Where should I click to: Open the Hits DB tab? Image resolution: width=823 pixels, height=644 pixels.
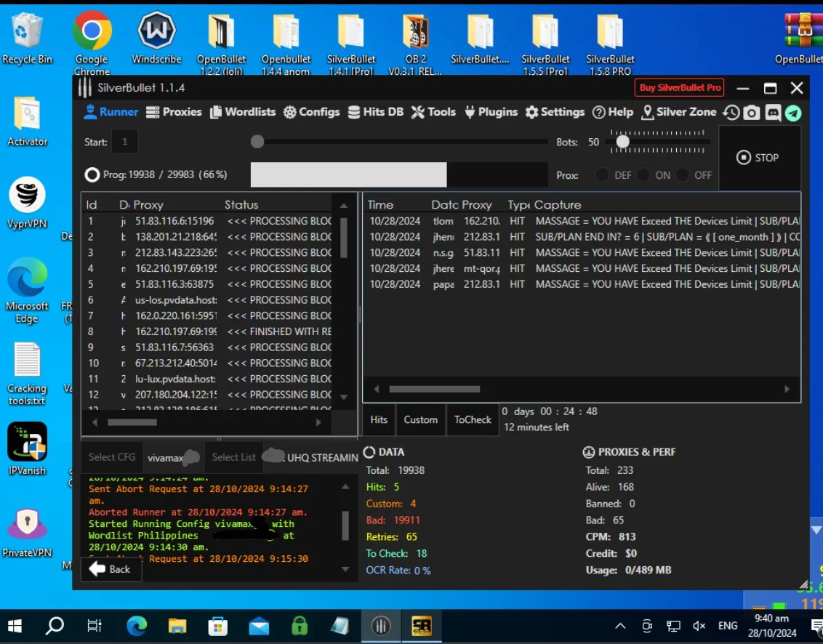click(x=375, y=112)
